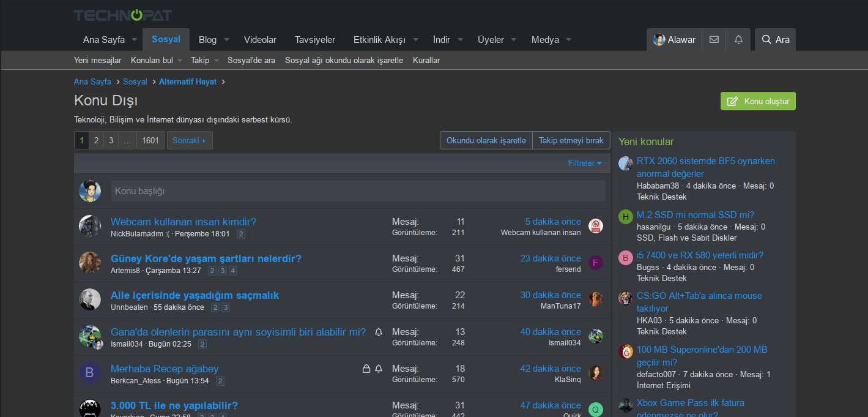Click ManTuna17's last poster avatar
This screenshot has height=417, width=868.
[596, 299]
